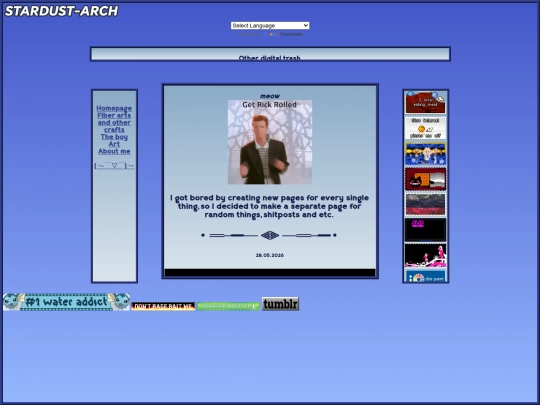Viewport: 540px width, 405px height.
Task: Visit the Art page link
Action: coord(114,144)
